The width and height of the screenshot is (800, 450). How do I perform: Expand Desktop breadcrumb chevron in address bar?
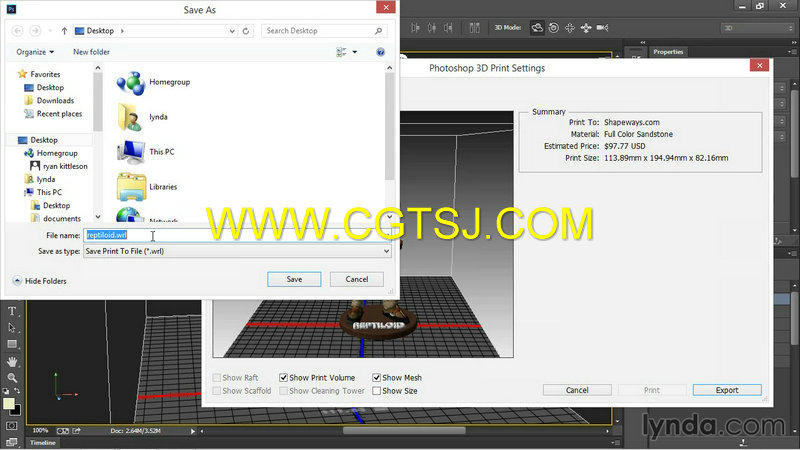coord(122,31)
